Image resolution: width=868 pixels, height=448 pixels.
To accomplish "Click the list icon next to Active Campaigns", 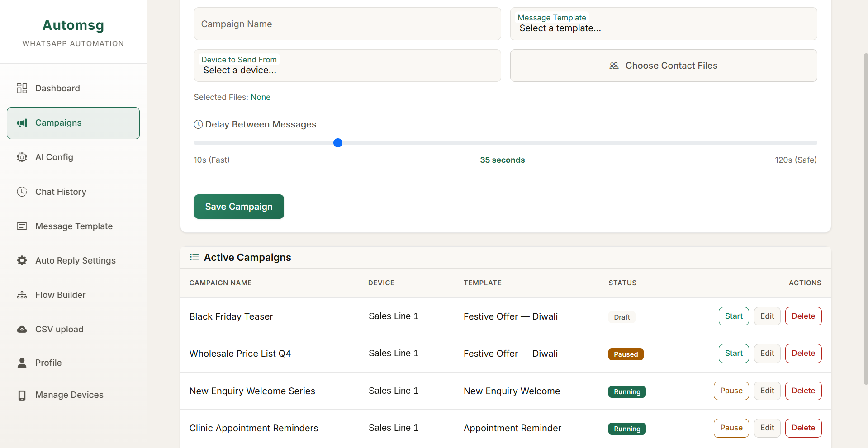I will tap(194, 257).
